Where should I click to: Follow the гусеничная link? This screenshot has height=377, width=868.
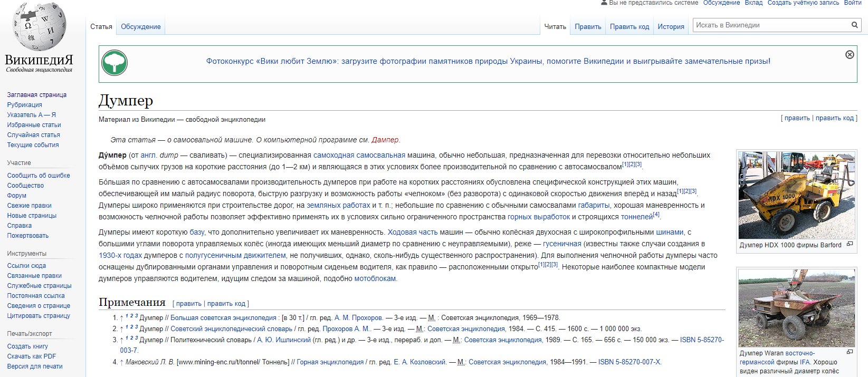[562, 244]
